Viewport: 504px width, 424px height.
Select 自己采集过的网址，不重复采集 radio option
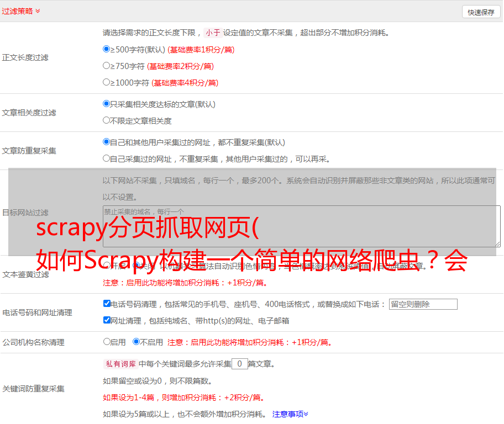pyautogui.click(x=107, y=158)
